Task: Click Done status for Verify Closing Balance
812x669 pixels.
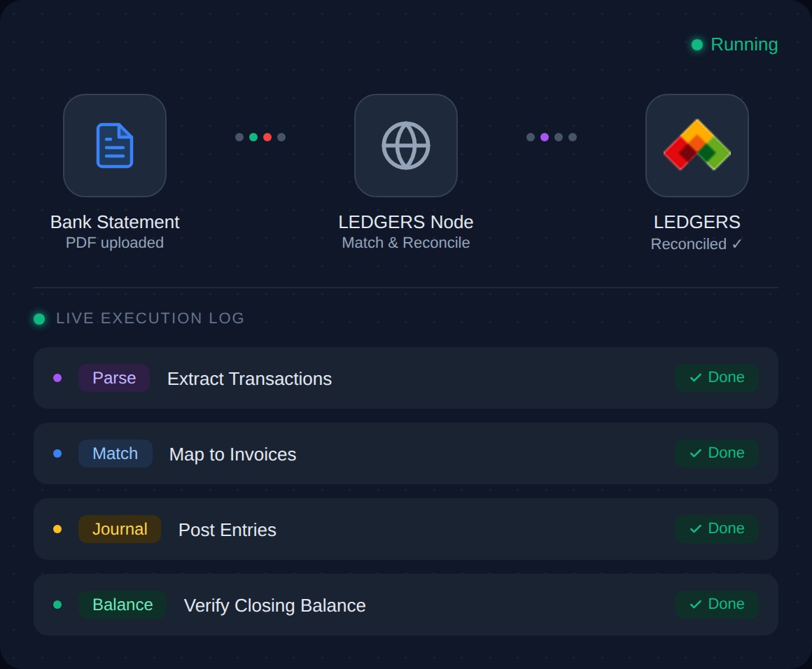Action: coord(717,605)
